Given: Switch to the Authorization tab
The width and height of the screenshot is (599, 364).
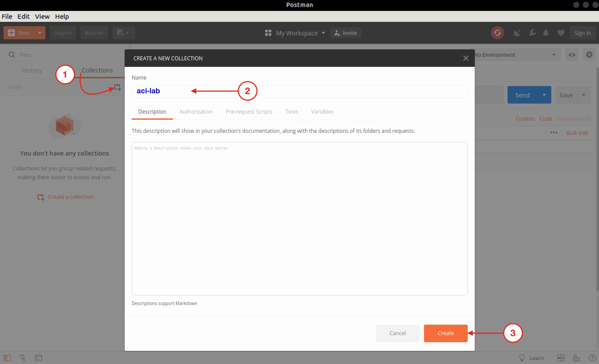Looking at the screenshot, I should [196, 112].
